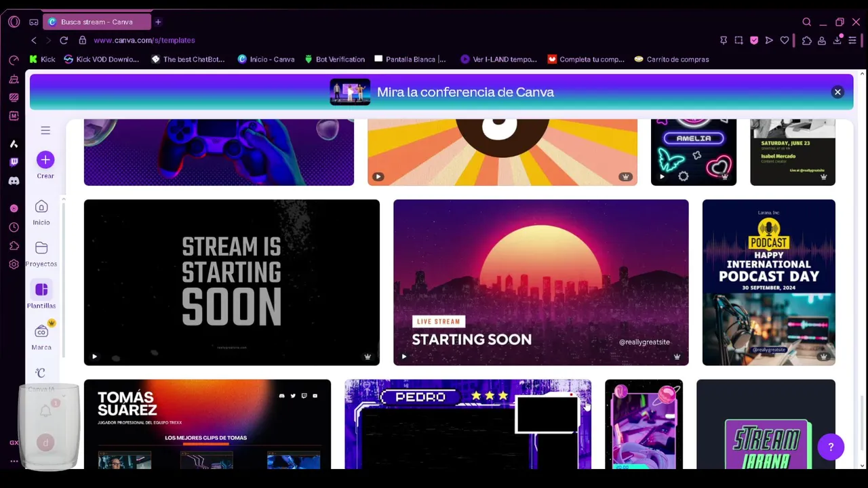
Task: View site security lock info
Action: [83, 40]
